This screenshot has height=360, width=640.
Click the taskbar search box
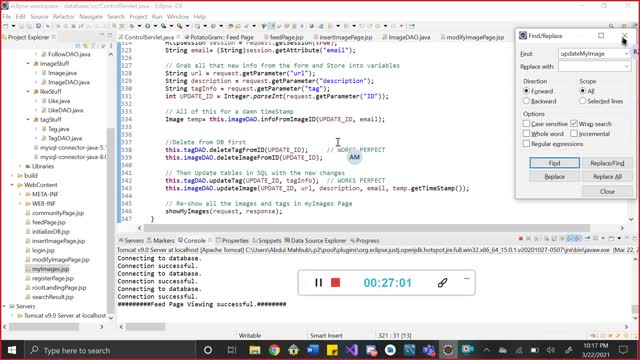[109, 350]
